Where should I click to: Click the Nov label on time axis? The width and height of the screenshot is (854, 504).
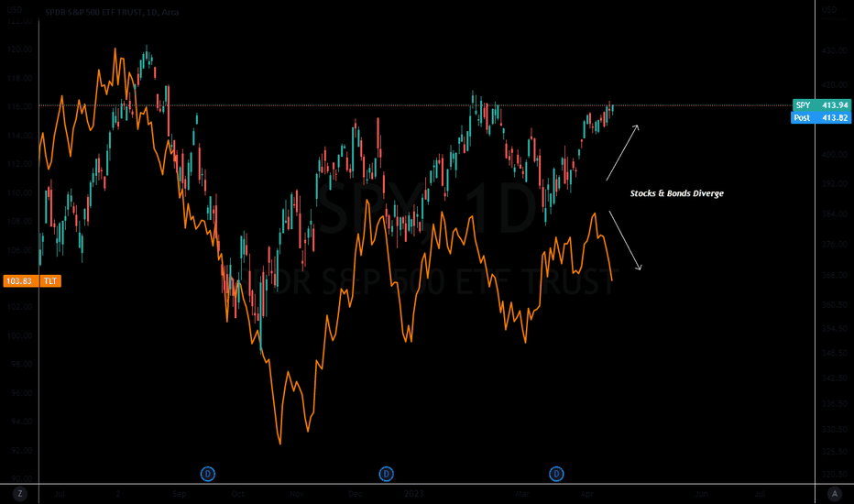tap(296, 494)
